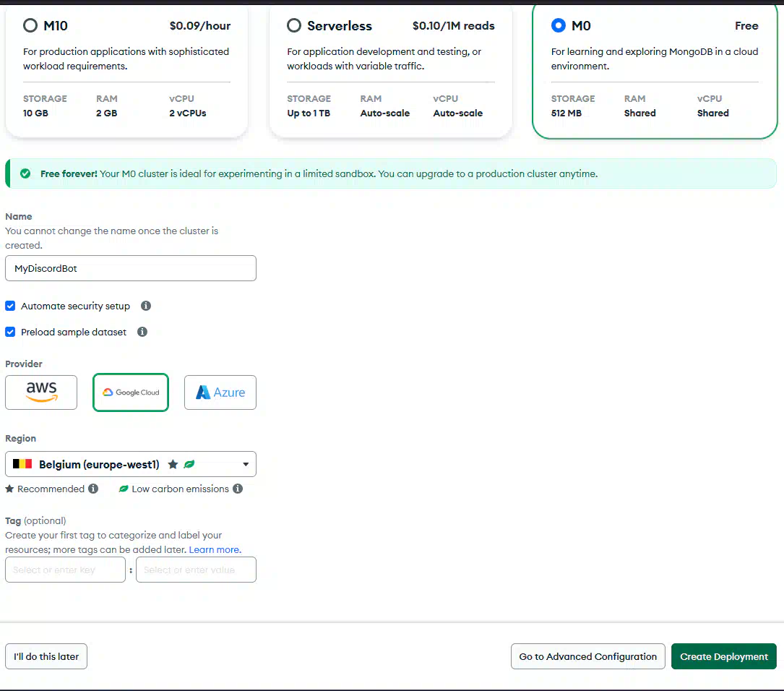Open info icon beside Low carbon emissions
Viewport: 784px width, 691px height.
coord(238,489)
